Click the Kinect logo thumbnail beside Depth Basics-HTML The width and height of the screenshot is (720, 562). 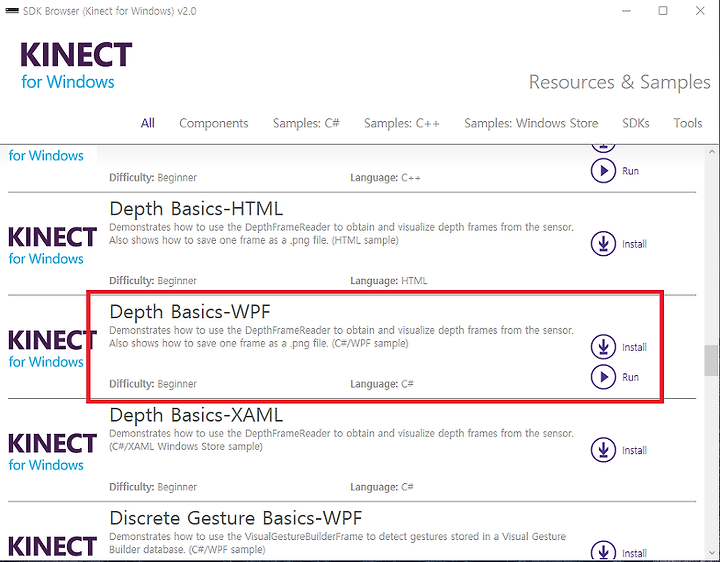point(52,246)
